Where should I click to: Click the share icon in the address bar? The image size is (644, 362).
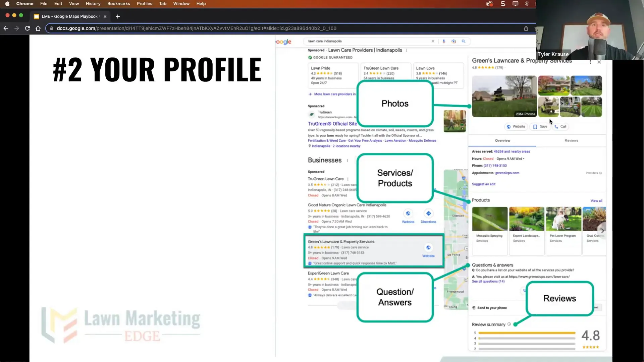[x=526, y=28]
